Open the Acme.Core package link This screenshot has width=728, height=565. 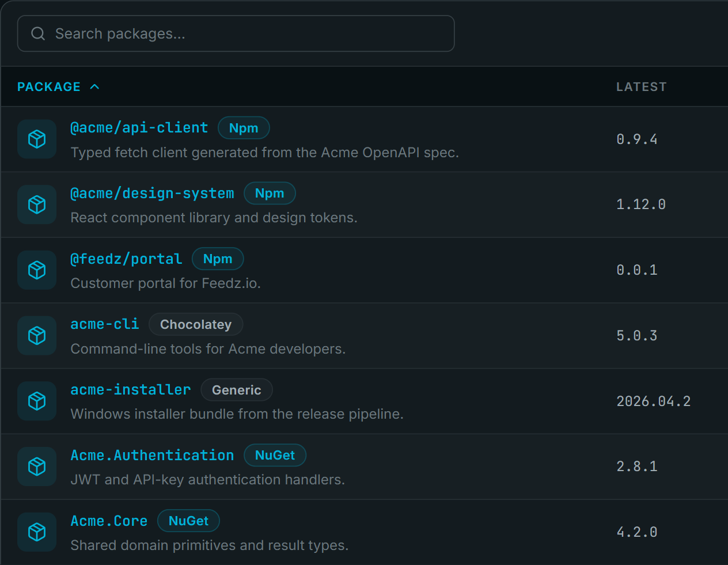tap(109, 521)
